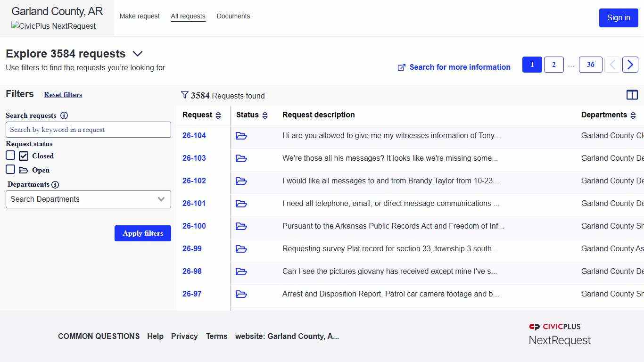
Task: Sort results using the Departments column arrows
Action: coord(633,115)
